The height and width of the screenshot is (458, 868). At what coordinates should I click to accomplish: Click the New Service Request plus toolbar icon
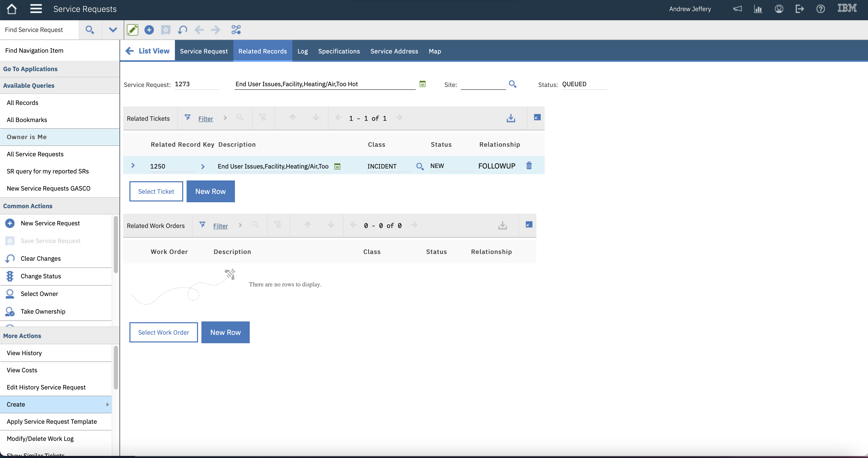pos(149,30)
